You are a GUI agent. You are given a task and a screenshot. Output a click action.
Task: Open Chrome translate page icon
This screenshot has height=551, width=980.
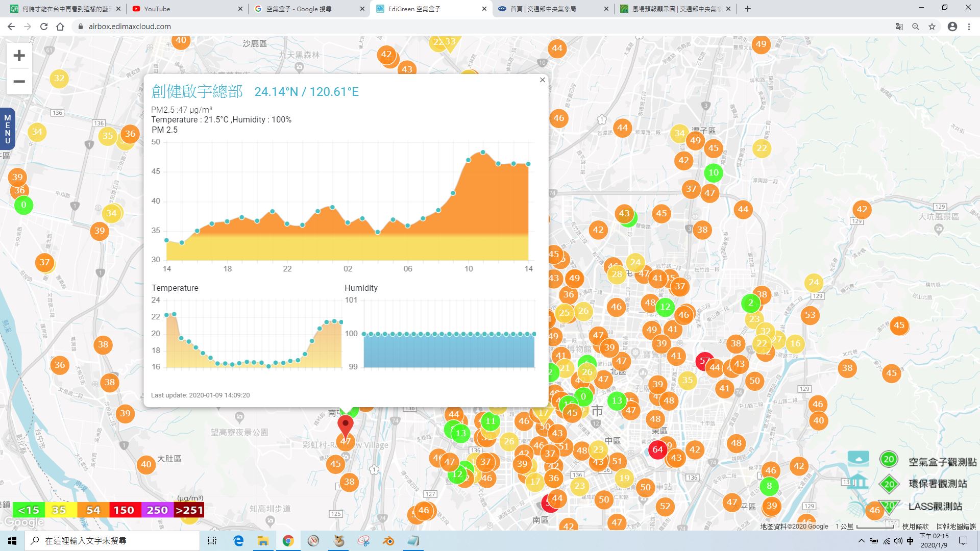click(899, 27)
